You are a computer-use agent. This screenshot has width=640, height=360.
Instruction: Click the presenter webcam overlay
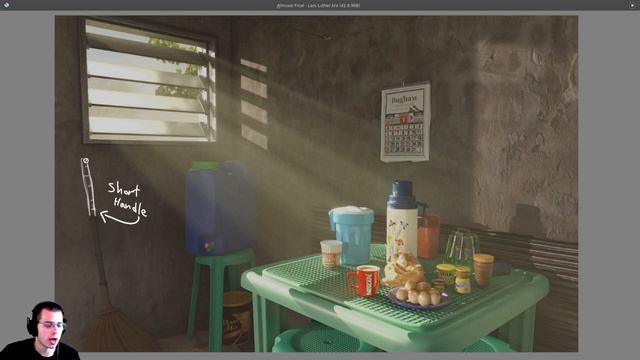click(40, 331)
